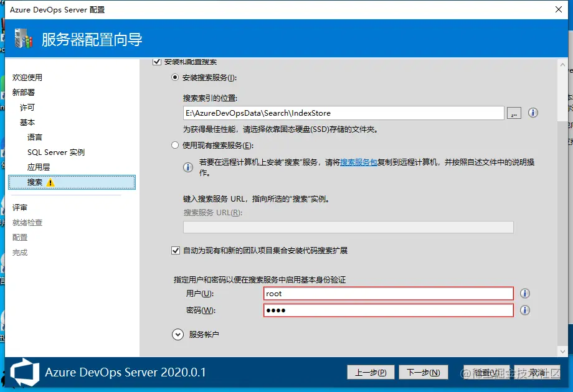Click the scroll-down arrow of the panel scrollbar
The height and width of the screenshot is (392, 573).
coord(562,352)
